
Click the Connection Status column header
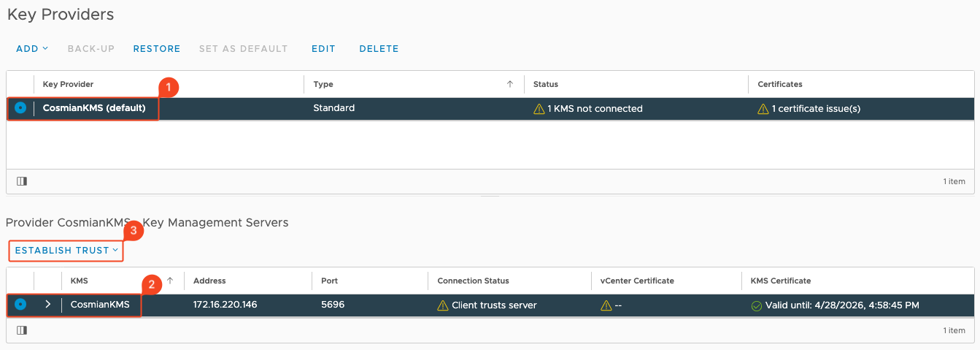pos(473,281)
